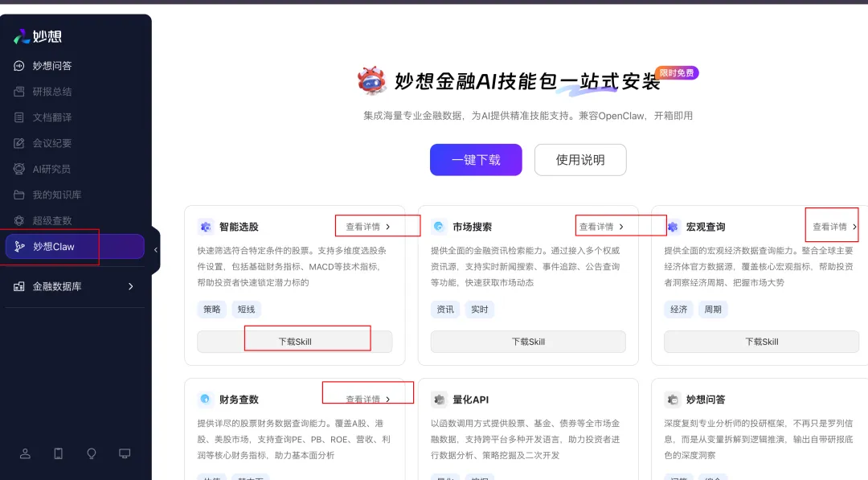Viewport: 868px width, 480px height.
Task: Click the 使用说明 button
Action: tap(580, 160)
